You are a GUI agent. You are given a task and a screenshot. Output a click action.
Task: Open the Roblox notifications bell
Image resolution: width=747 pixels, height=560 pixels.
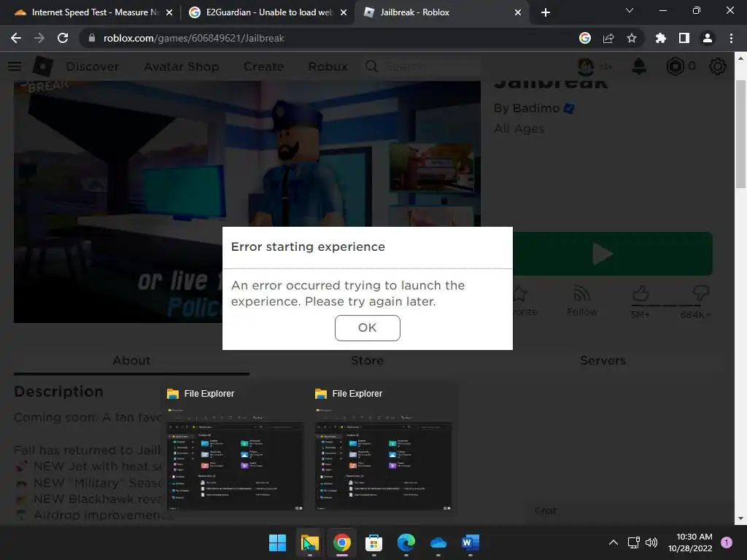click(x=639, y=66)
